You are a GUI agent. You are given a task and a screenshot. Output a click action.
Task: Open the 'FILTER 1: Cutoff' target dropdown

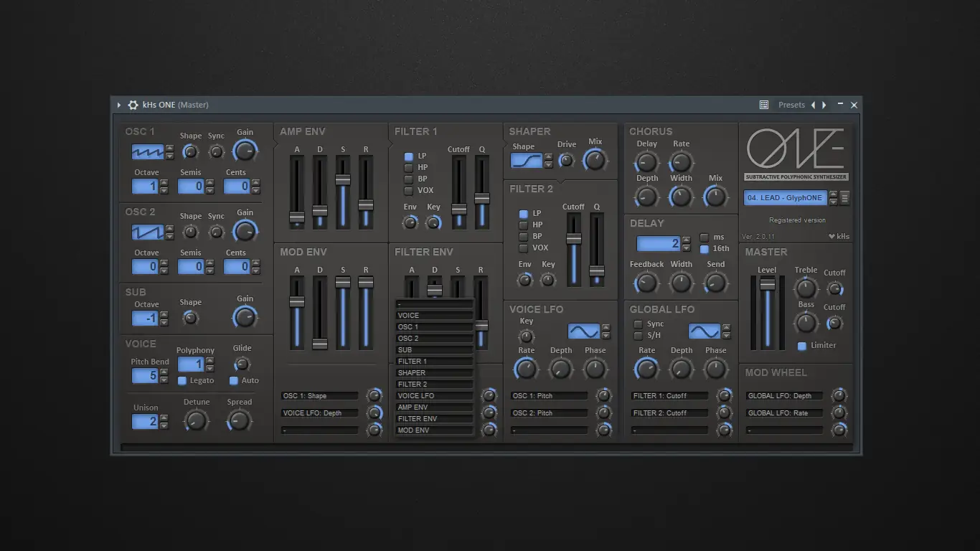[670, 396]
